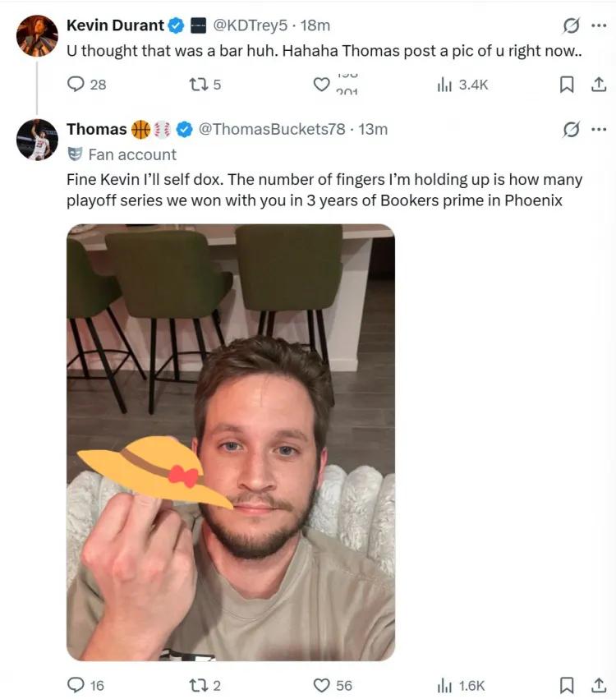The width and height of the screenshot is (616, 699).
Task: Bookmark Thomas's tweet
Action: 567,685
